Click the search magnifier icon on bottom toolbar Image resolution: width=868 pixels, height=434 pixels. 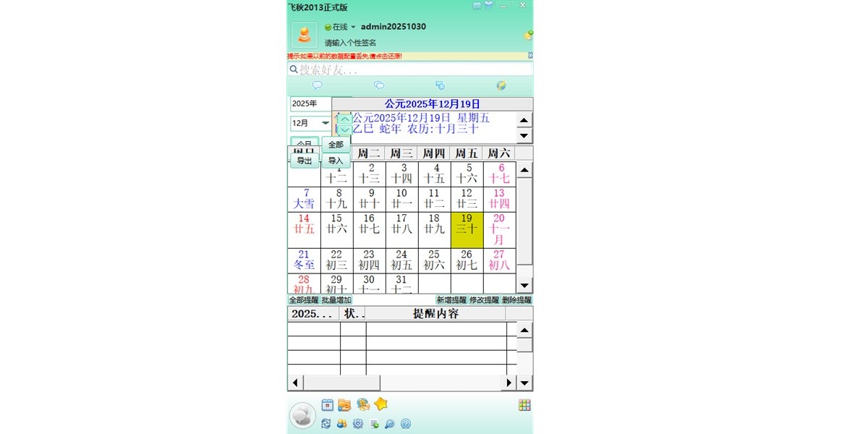[390, 423]
